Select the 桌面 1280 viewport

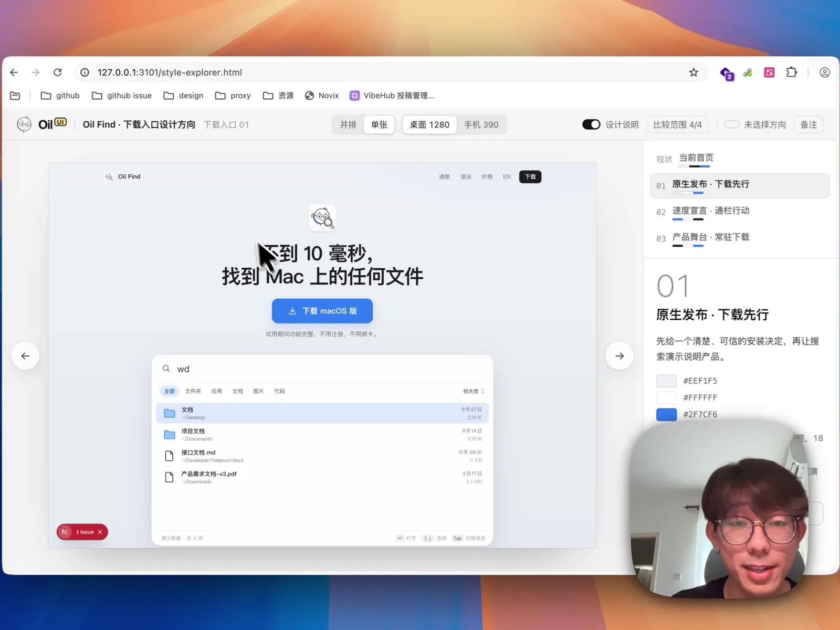429,124
